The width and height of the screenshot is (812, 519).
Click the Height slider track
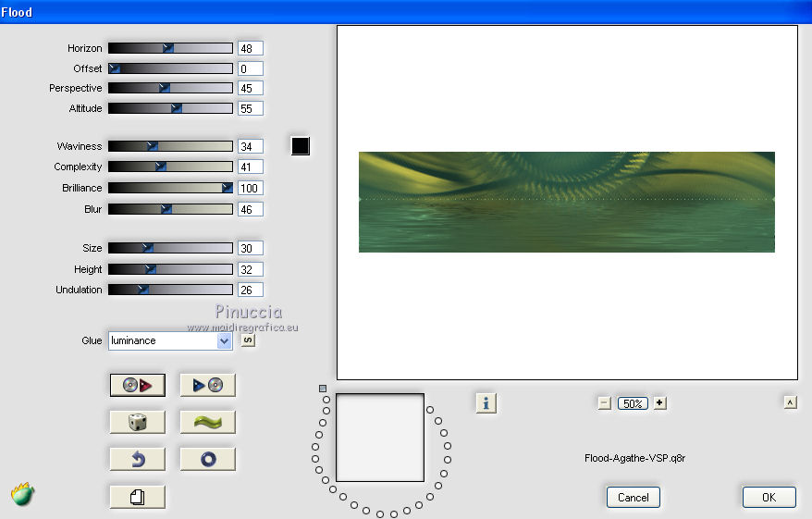coord(170,269)
